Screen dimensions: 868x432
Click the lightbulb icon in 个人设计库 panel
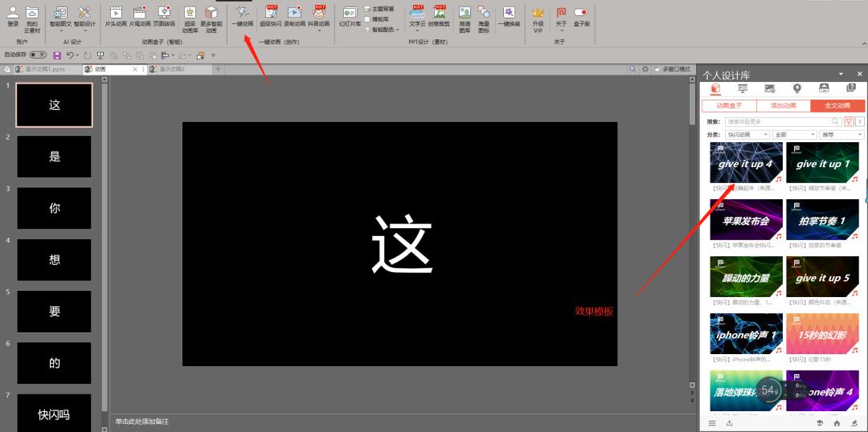coord(796,88)
